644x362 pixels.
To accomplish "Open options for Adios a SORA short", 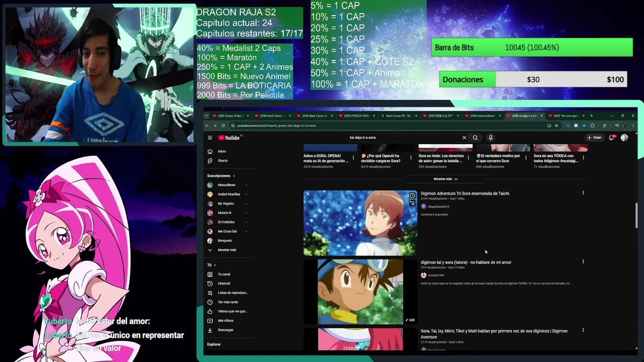I will point(353,157).
